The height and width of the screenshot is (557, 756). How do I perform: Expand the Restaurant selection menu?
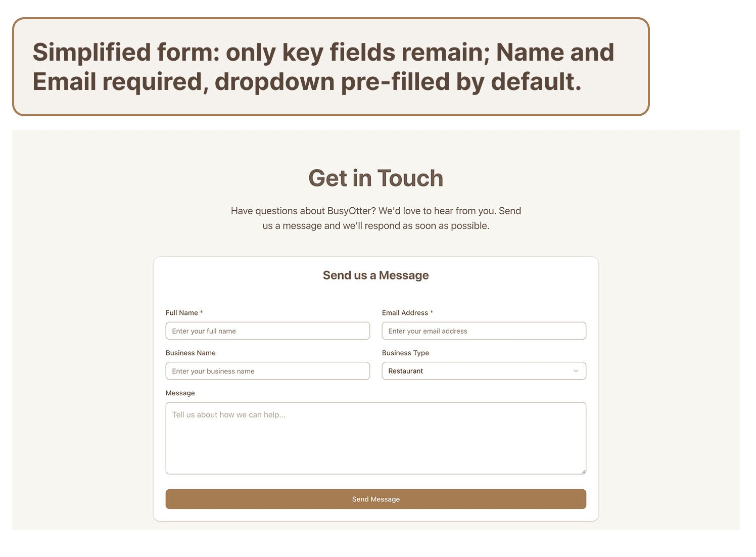point(484,370)
